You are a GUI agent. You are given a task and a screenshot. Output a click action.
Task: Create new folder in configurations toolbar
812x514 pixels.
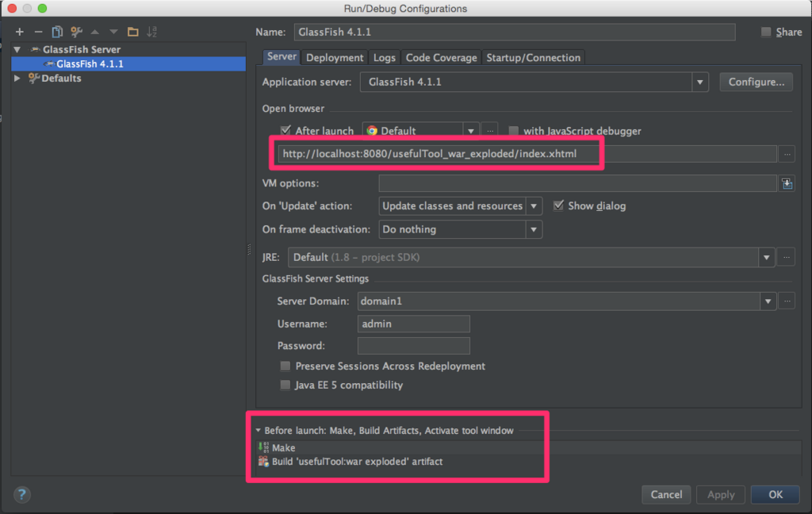tap(133, 32)
